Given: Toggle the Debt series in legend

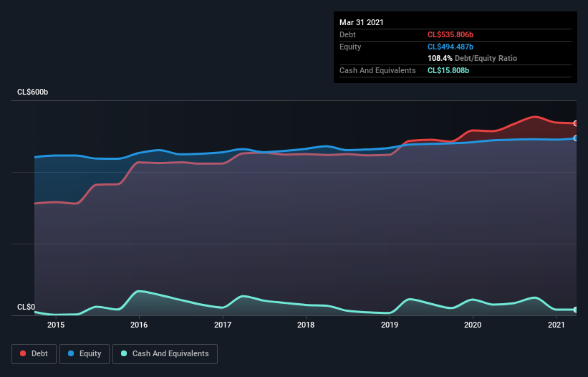Looking at the screenshot, I should pyautogui.click(x=34, y=354).
